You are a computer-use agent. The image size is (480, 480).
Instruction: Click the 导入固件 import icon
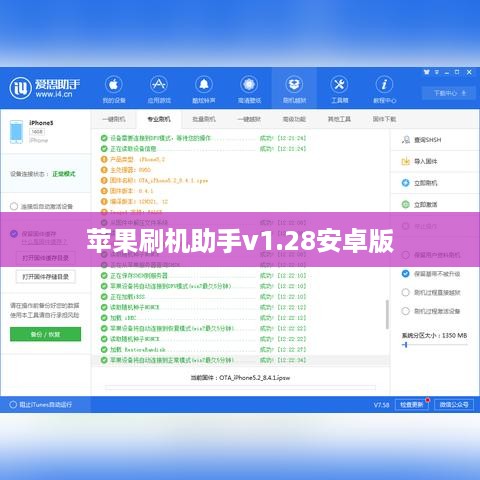406,161
